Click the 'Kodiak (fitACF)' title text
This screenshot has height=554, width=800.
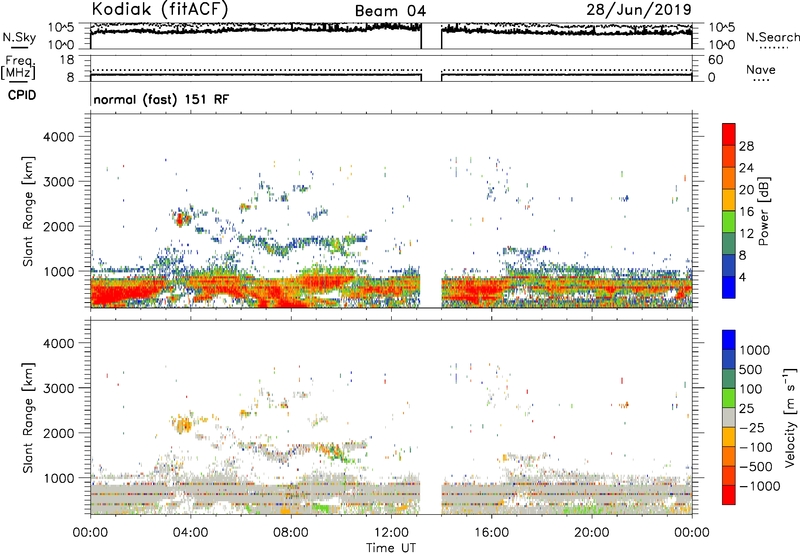tap(159, 9)
